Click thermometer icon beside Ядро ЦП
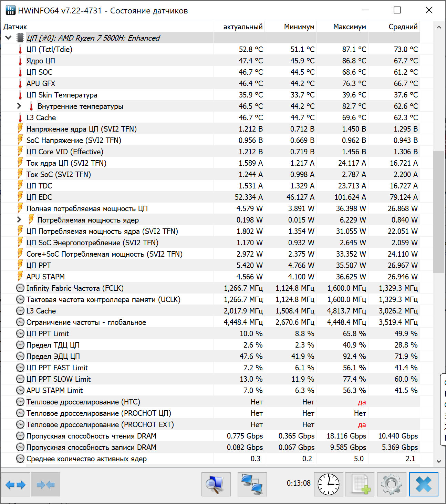 point(20,61)
